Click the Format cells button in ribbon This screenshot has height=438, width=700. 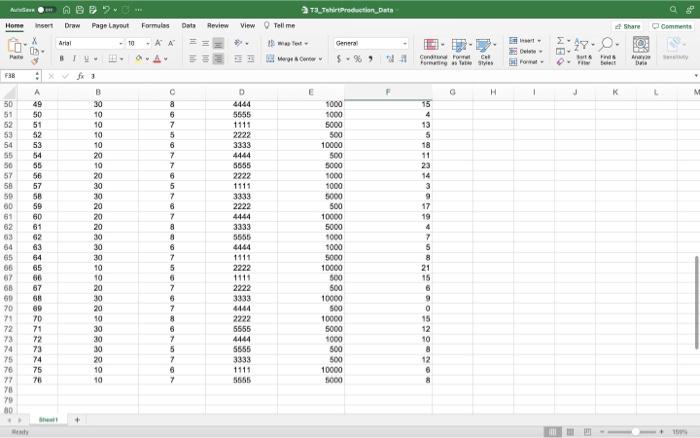[x=526, y=62]
